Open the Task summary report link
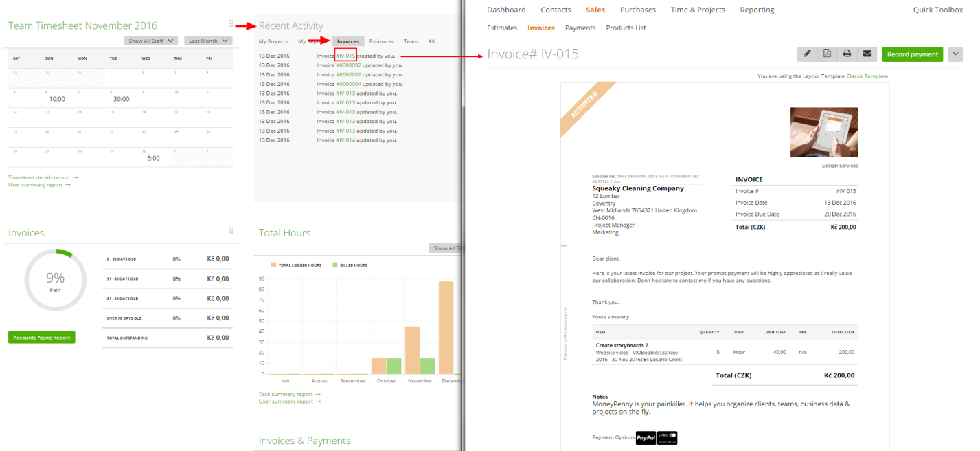 (289, 394)
